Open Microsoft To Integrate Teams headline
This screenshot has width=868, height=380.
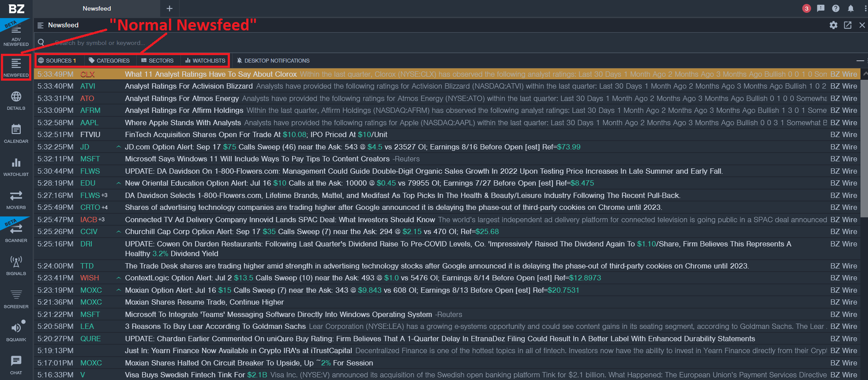point(278,314)
